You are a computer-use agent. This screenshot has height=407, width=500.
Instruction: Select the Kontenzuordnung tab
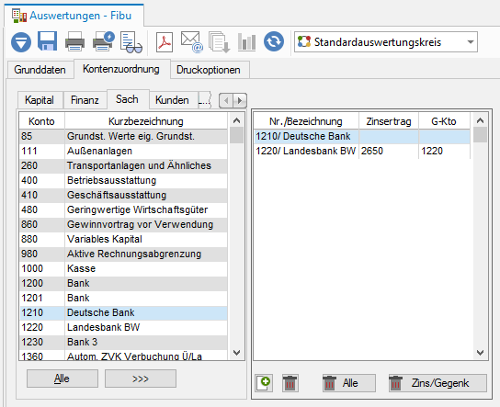click(121, 69)
